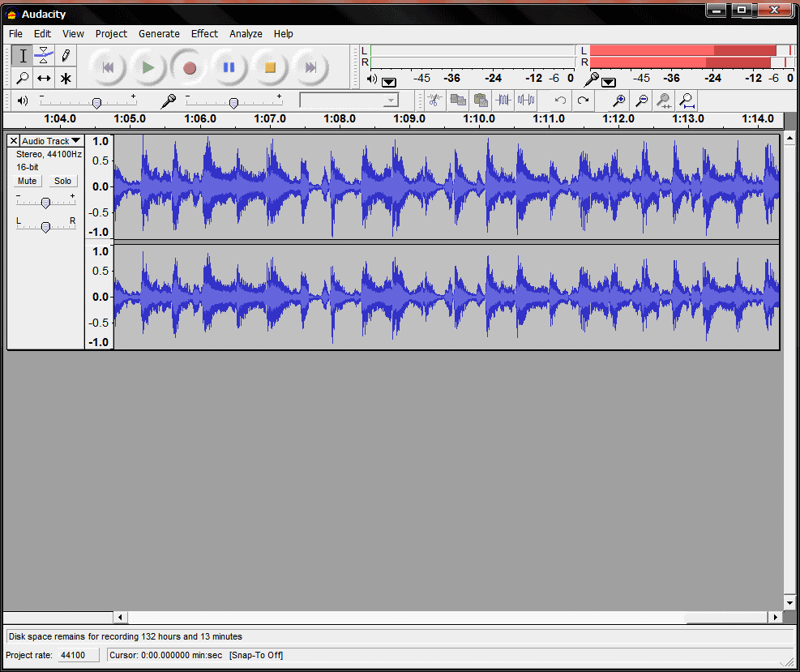The height and width of the screenshot is (672, 800).
Task: Select the Multi-Tool asterisk icon
Action: click(66, 79)
